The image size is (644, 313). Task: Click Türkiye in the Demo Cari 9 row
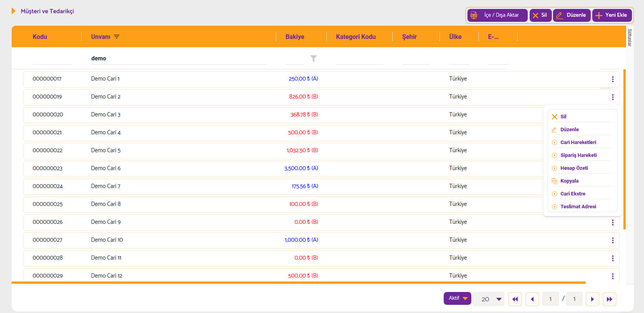(x=458, y=222)
